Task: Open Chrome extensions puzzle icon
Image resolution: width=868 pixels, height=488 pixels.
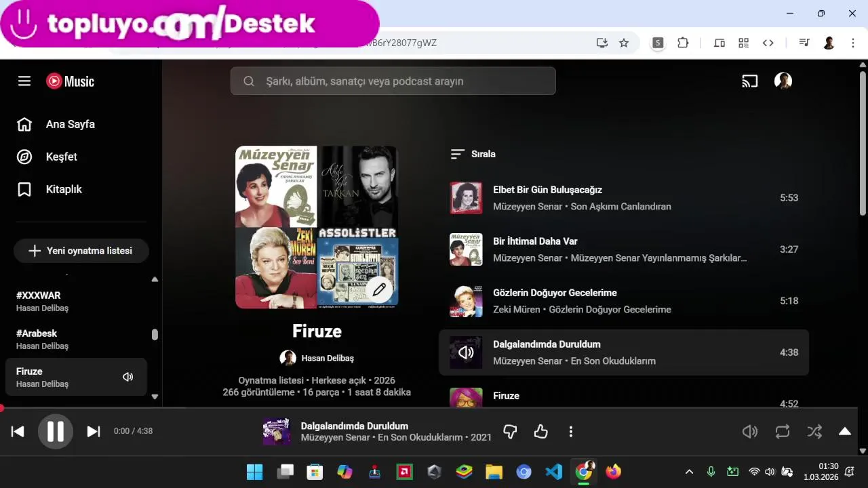Action: point(683,43)
